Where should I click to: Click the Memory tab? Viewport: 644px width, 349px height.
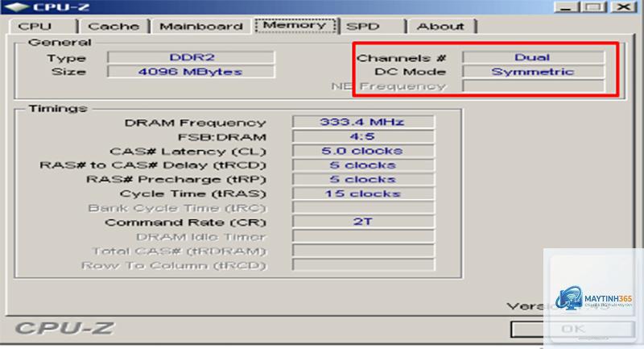point(295,25)
